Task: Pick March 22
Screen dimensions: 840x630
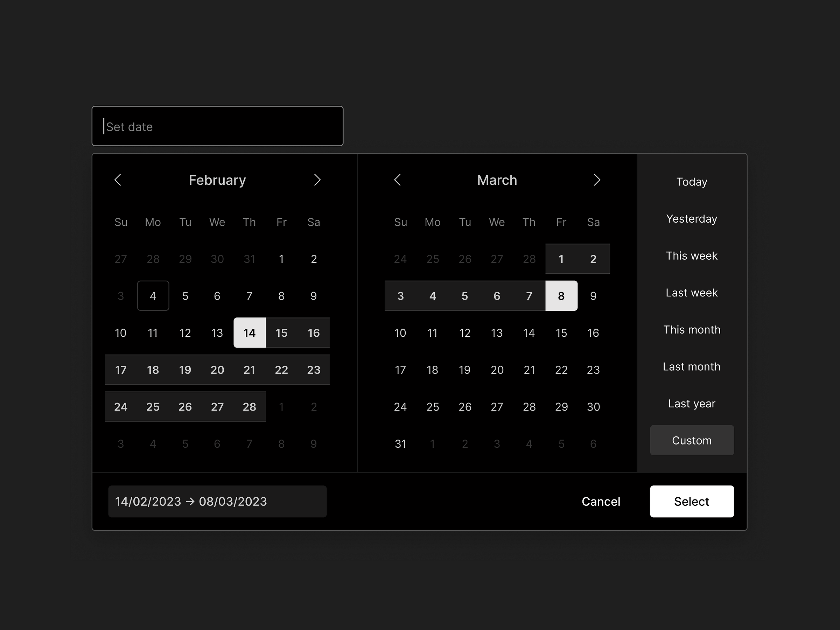Action: [x=561, y=370]
